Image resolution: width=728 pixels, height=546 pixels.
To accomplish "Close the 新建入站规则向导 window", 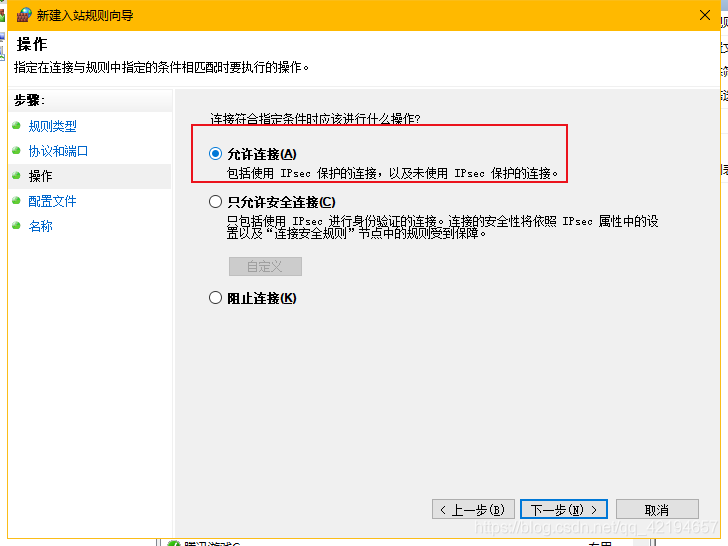I will (x=705, y=15).
